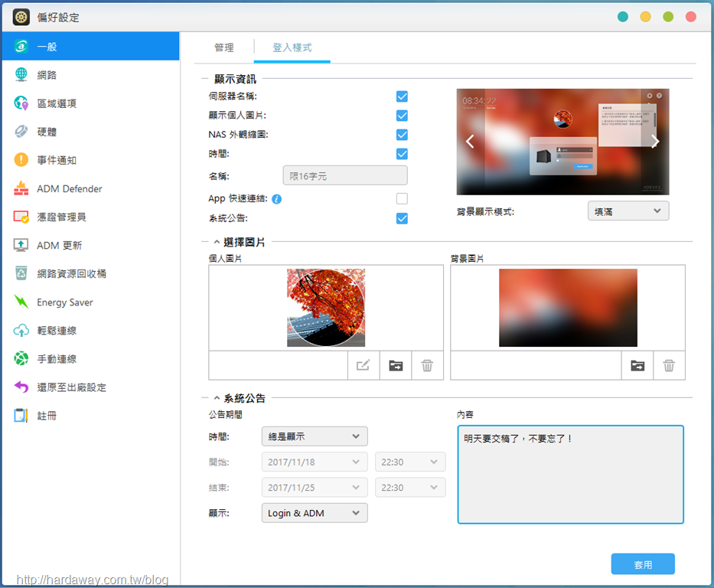Collapse the 選擇圖片 section

(217, 242)
